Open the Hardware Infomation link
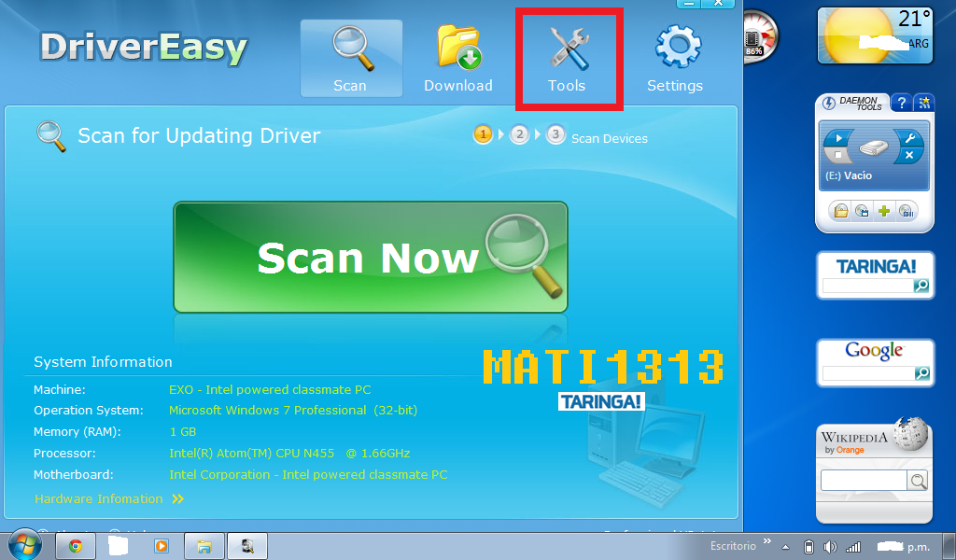This screenshot has height=560, width=956. click(x=108, y=499)
